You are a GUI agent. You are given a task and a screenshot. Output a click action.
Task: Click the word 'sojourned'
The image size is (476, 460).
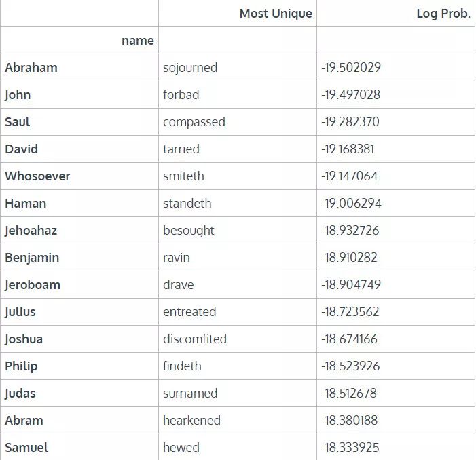[x=190, y=68]
